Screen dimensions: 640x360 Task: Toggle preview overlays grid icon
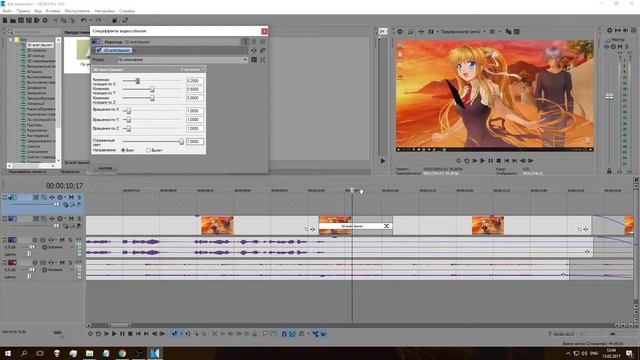(492, 31)
